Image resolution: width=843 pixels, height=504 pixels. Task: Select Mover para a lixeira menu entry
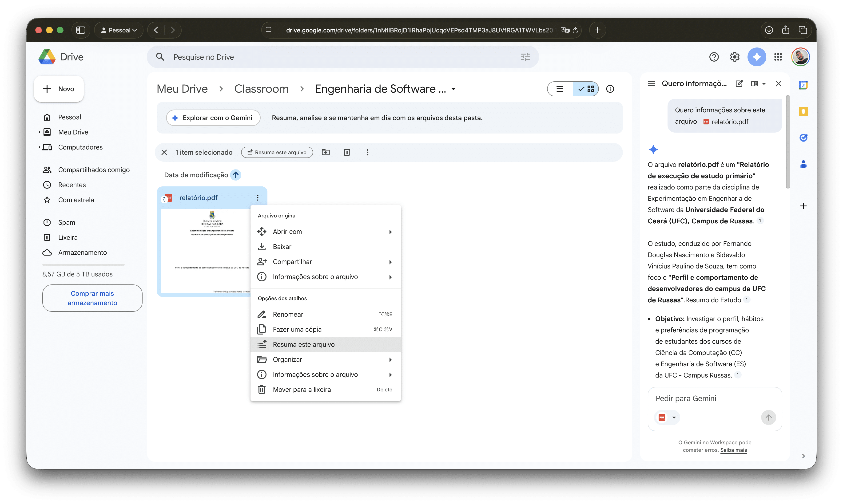pos(301,390)
